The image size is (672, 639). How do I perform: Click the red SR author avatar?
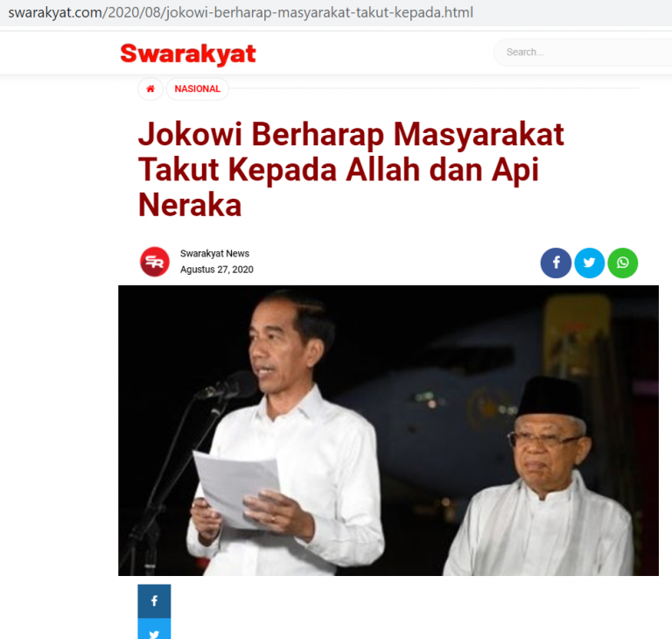coord(155,262)
